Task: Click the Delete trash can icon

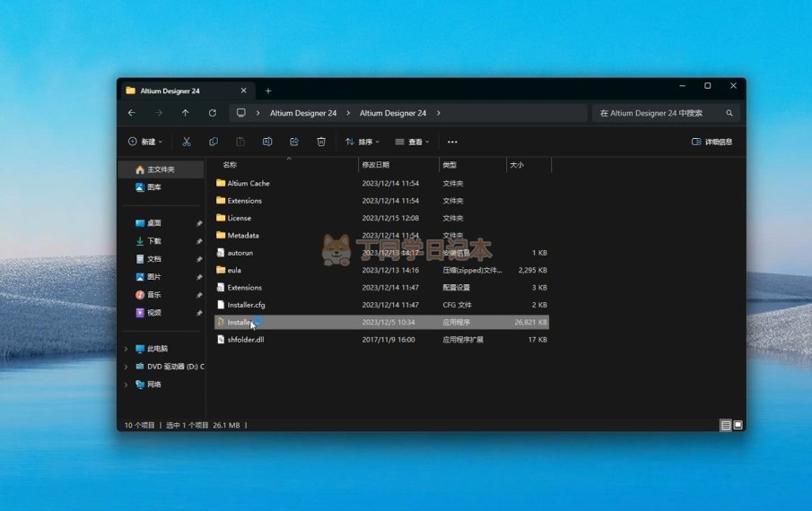Action: point(321,142)
